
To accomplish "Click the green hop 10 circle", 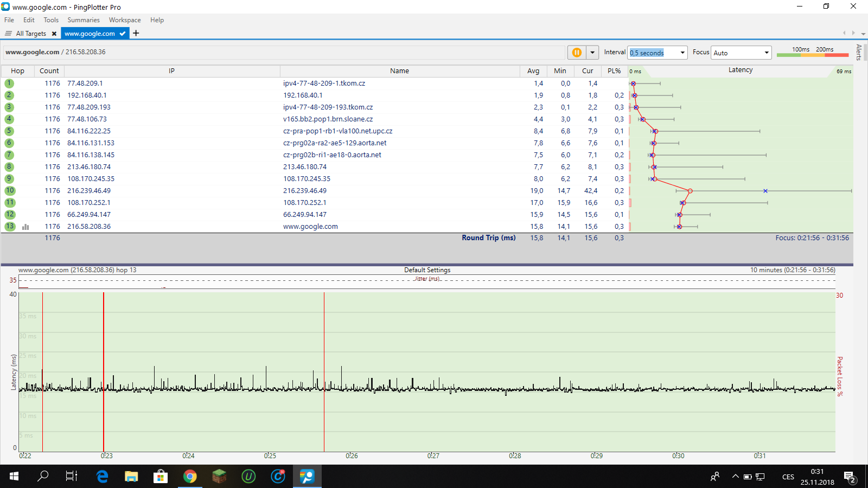I will click(10, 191).
